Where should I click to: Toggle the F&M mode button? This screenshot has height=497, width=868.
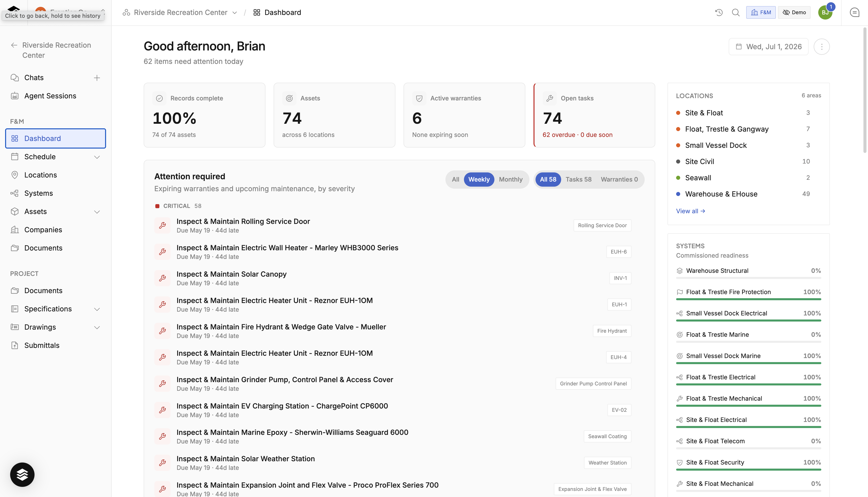point(761,13)
